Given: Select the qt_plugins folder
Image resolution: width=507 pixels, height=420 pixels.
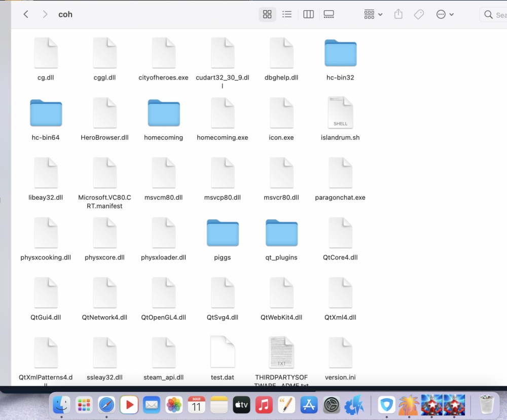Looking at the screenshot, I should click(281, 233).
